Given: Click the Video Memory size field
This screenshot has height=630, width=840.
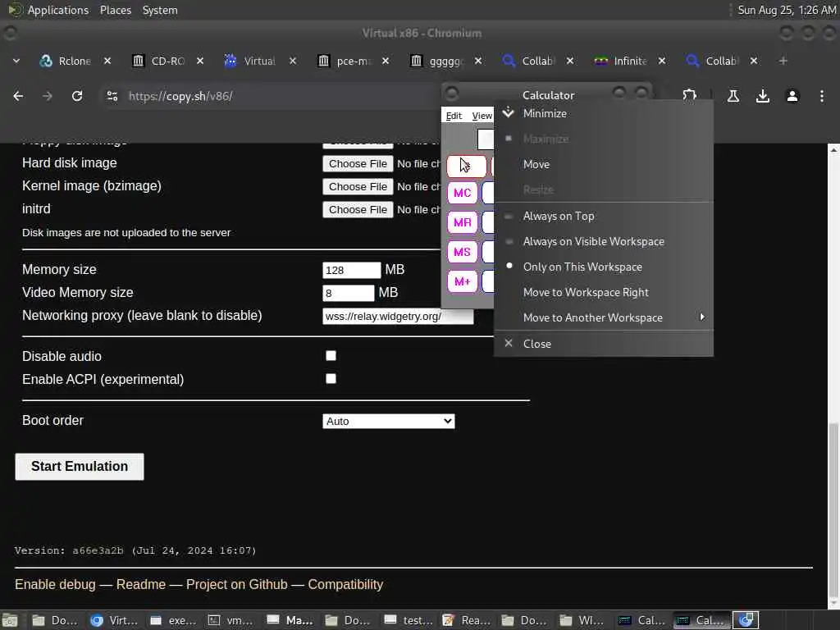Looking at the screenshot, I should pyautogui.click(x=348, y=293).
